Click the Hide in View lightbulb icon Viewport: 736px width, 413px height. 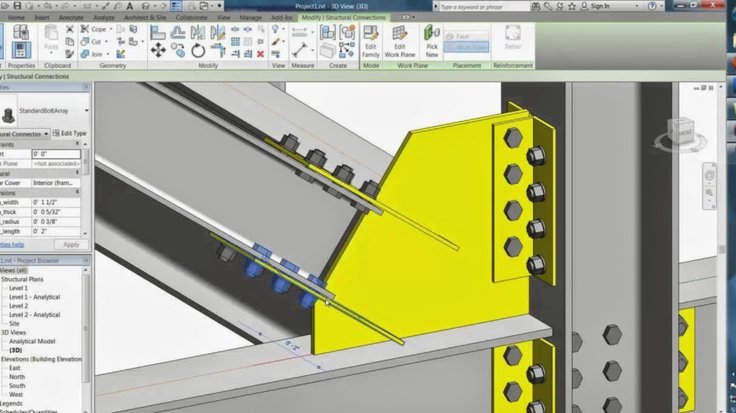click(276, 30)
